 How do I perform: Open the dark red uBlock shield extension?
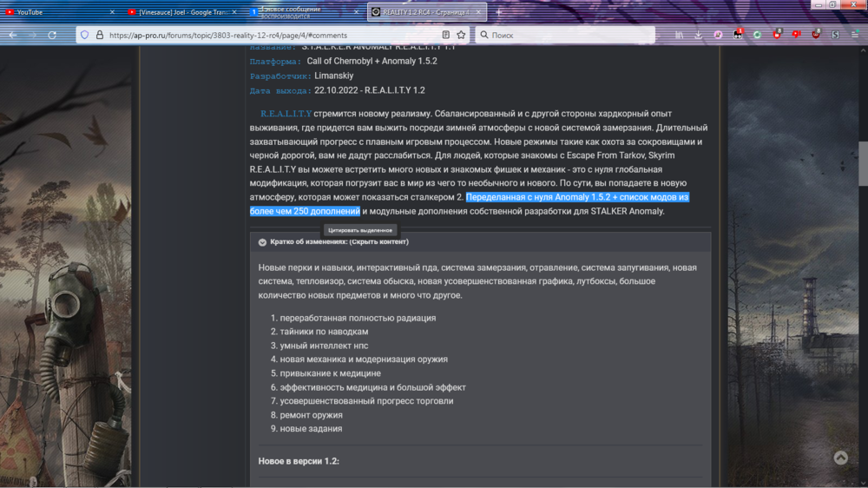coord(816,35)
